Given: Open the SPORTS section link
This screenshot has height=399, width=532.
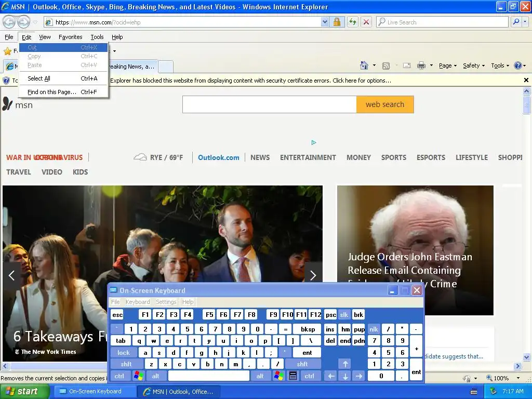Looking at the screenshot, I should pyautogui.click(x=394, y=157).
